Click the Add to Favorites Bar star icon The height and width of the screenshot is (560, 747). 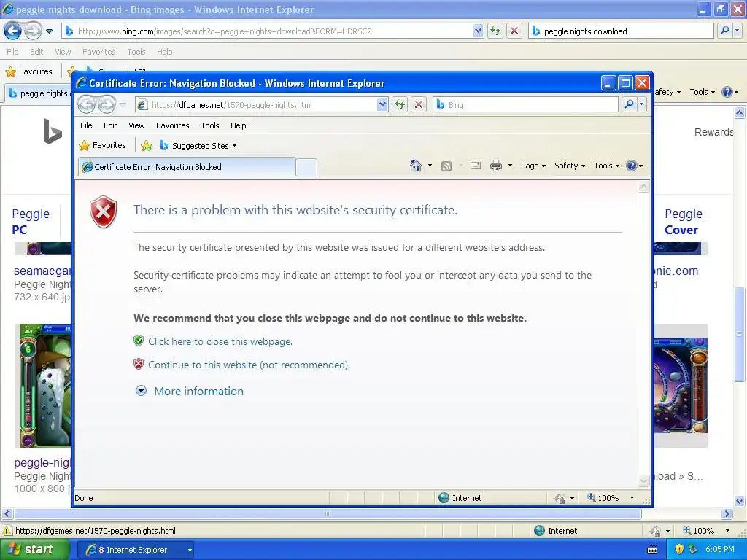147,146
